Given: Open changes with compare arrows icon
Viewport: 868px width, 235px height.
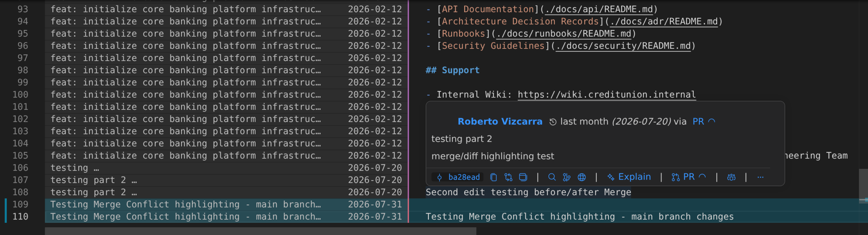Looking at the screenshot, I should 508,177.
